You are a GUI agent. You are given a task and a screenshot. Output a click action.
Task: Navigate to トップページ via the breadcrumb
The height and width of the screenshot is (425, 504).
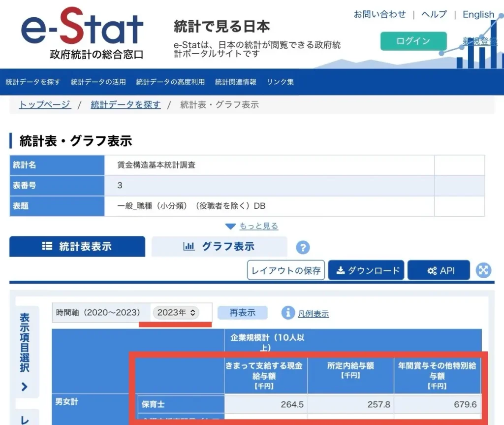point(44,104)
